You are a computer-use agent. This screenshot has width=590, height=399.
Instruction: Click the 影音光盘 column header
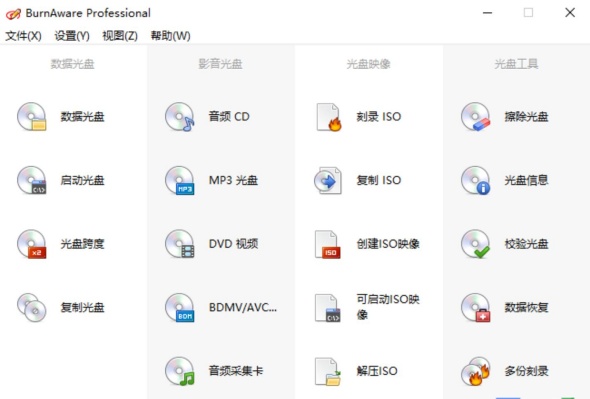pyautogui.click(x=220, y=64)
